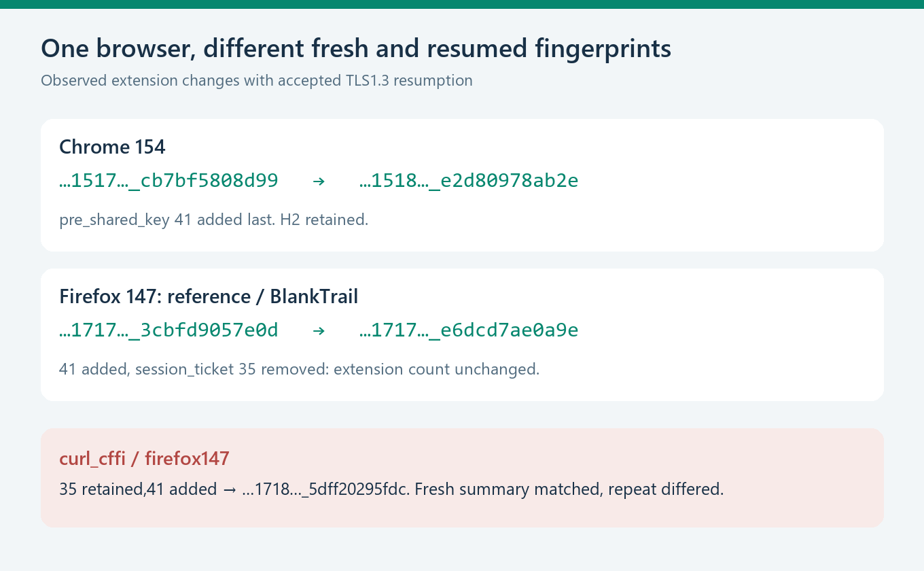Viewport: 924px width, 571px height.
Task: Click fingerprint '…1518…_e2d80978ab2e'
Action: 469,181
